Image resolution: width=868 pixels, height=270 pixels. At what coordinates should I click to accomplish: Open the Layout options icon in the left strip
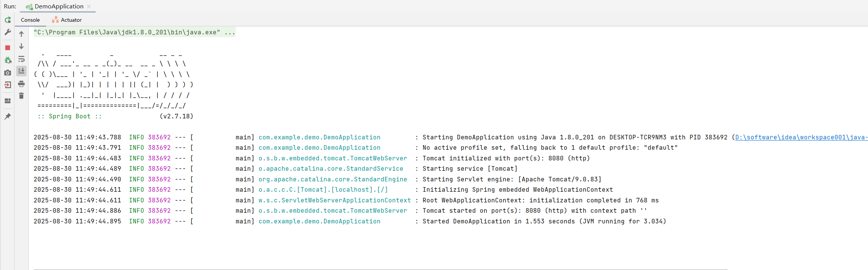tap(8, 101)
